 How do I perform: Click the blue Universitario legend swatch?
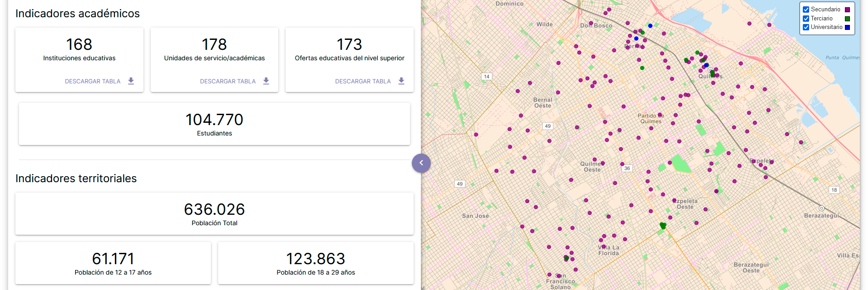click(847, 27)
